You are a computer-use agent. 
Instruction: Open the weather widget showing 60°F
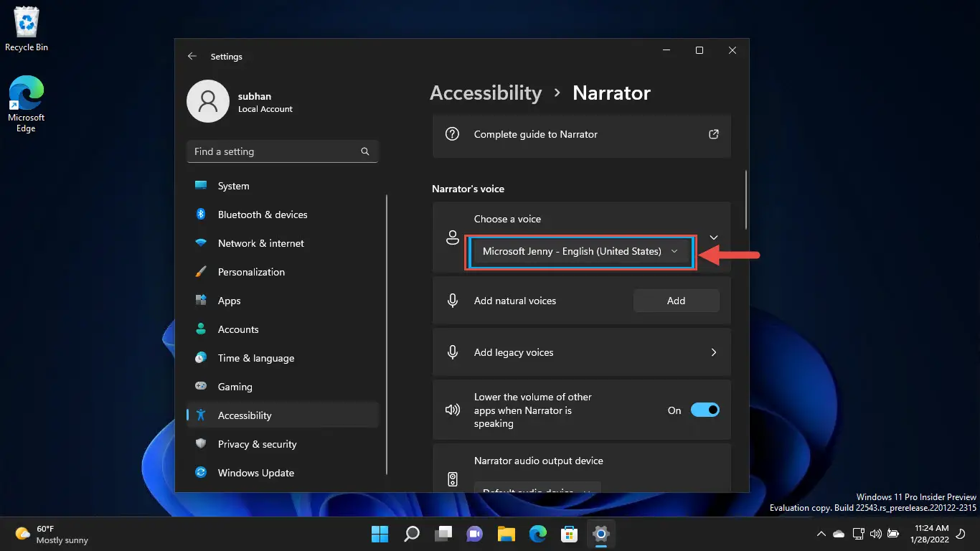pos(52,534)
